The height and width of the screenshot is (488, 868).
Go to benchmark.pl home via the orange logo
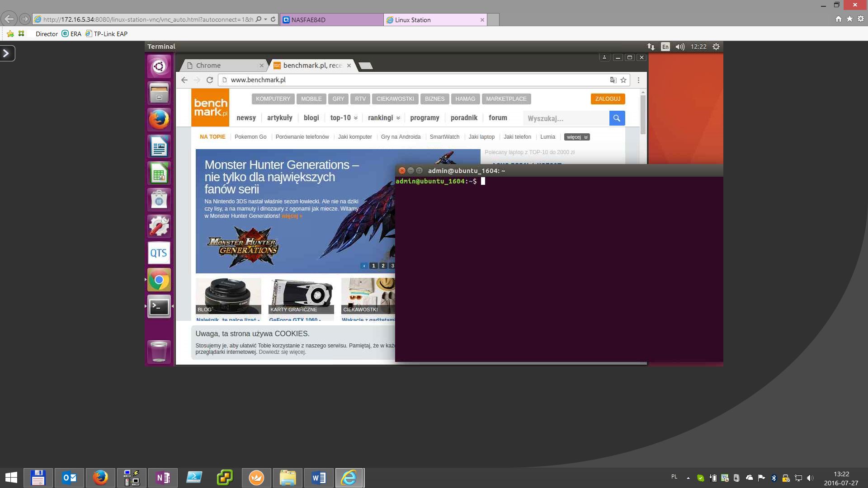click(210, 108)
